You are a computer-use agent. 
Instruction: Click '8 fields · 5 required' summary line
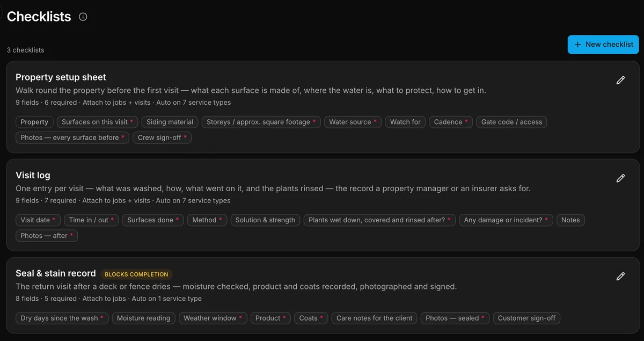click(109, 299)
